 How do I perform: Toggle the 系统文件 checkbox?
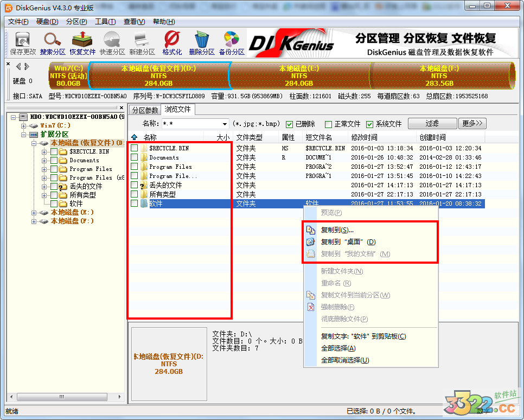[x=369, y=124]
